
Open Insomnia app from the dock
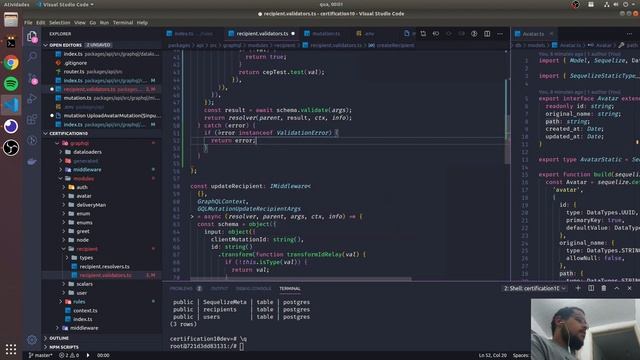11,126
